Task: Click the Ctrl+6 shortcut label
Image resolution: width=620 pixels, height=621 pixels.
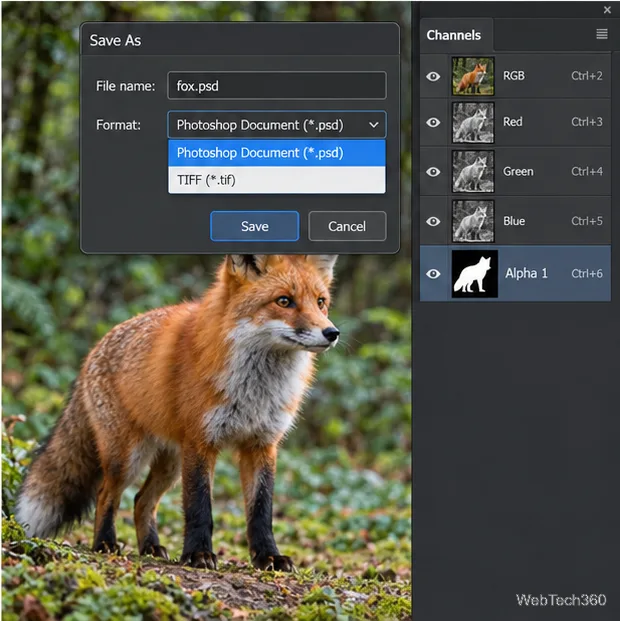Action: point(587,274)
